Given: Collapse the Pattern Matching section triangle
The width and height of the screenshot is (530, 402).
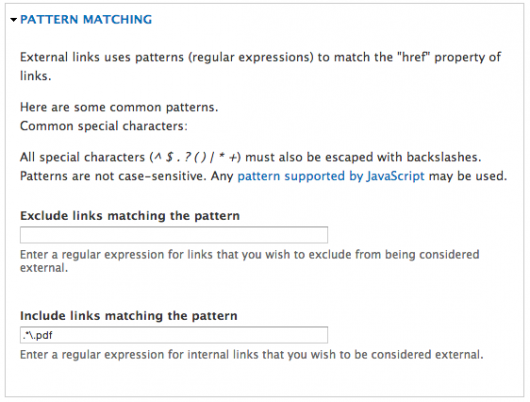Looking at the screenshot, I should (14, 20).
